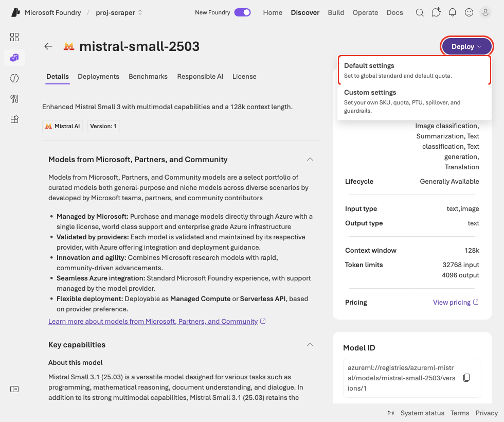Image resolution: width=504 pixels, height=422 pixels.
Task: Open the View pricing link
Action: (x=456, y=303)
